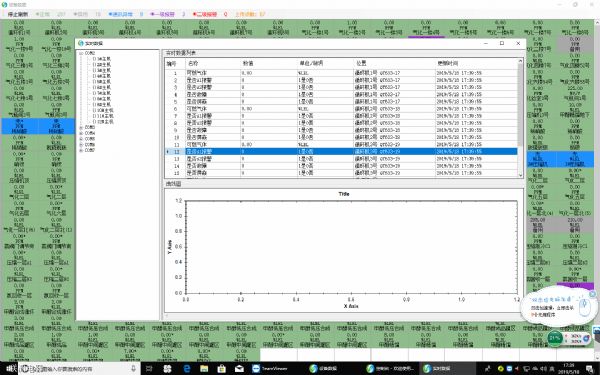Expand the COM7 tree node
Image resolution: width=600 pixels, height=375 pixels.
coord(81,150)
